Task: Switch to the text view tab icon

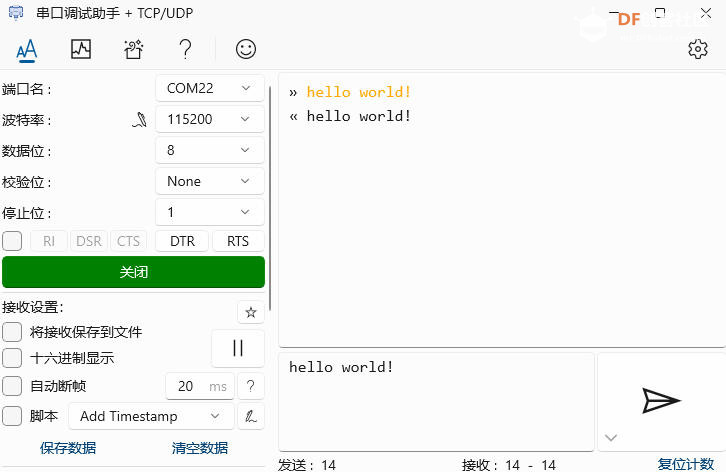Action: pos(26,50)
